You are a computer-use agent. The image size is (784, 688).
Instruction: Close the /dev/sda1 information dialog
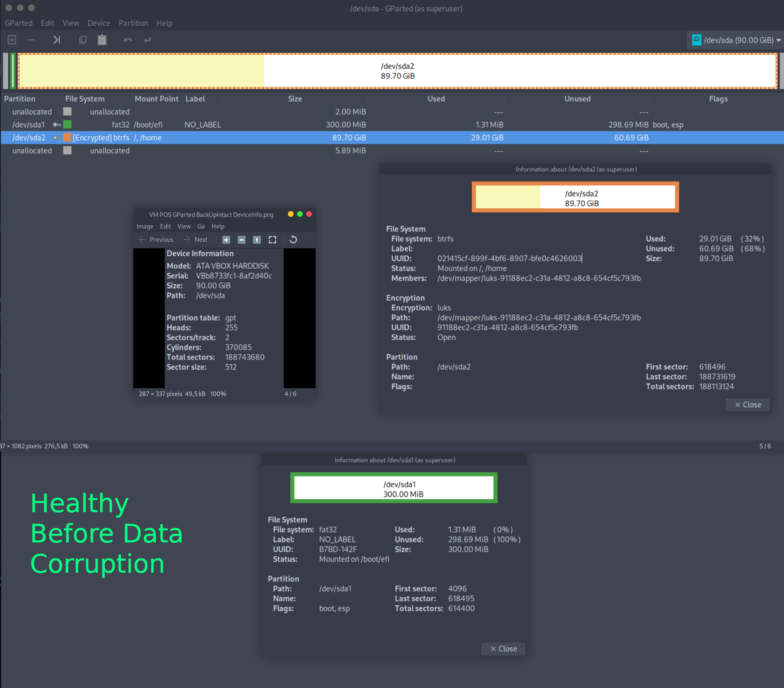(x=503, y=649)
